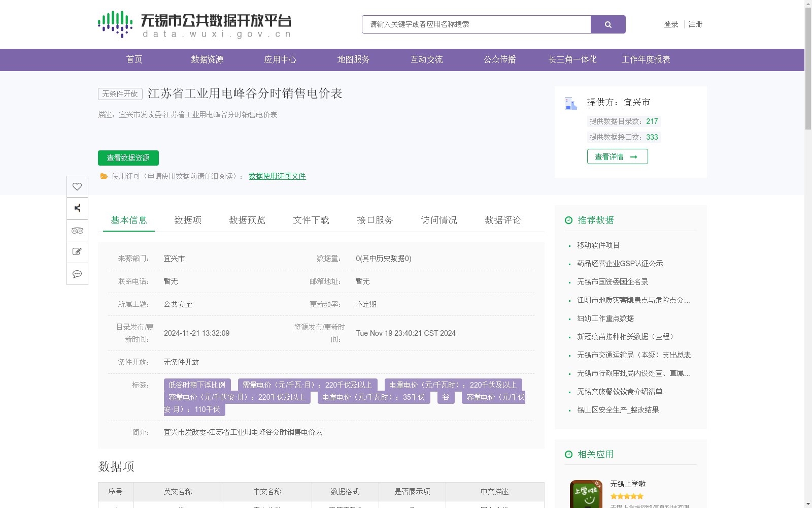812x508 pixels.
Task: Switch to the 数据项 tab
Action: [188, 220]
